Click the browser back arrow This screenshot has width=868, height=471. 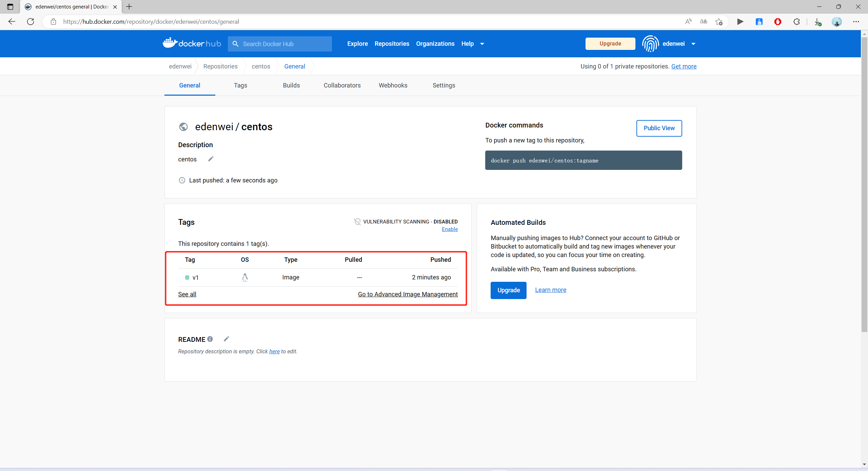coord(12,22)
